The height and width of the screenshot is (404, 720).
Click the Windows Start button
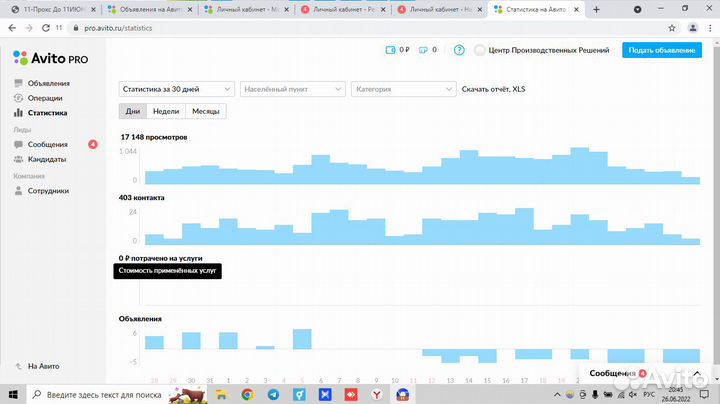pos(12,395)
